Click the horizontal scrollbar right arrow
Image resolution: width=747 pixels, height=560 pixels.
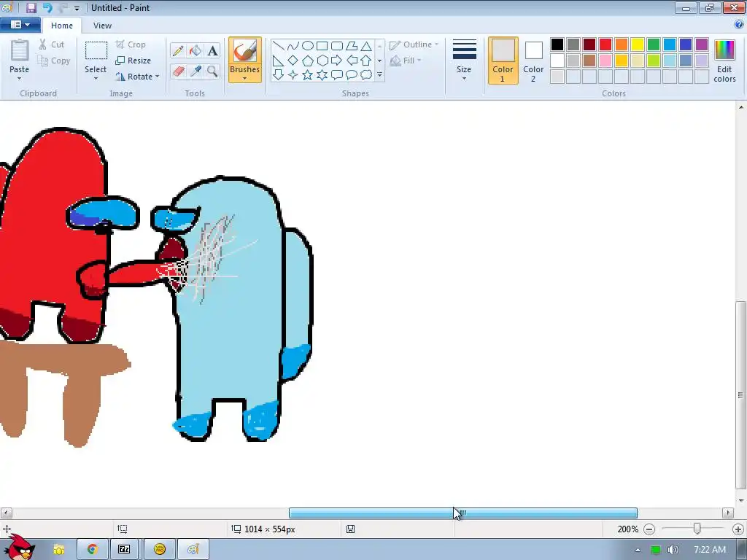(727, 513)
